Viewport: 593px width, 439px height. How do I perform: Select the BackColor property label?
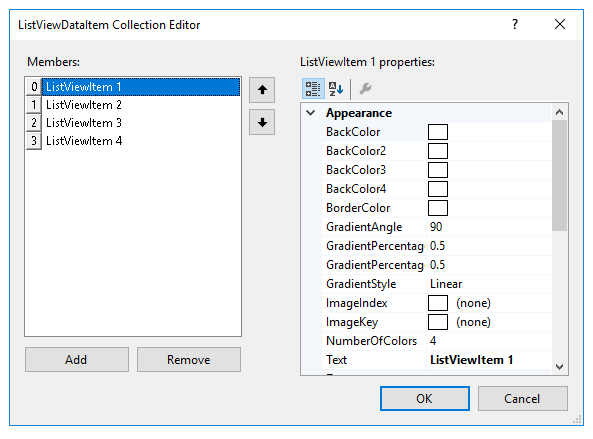click(x=353, y=132)
